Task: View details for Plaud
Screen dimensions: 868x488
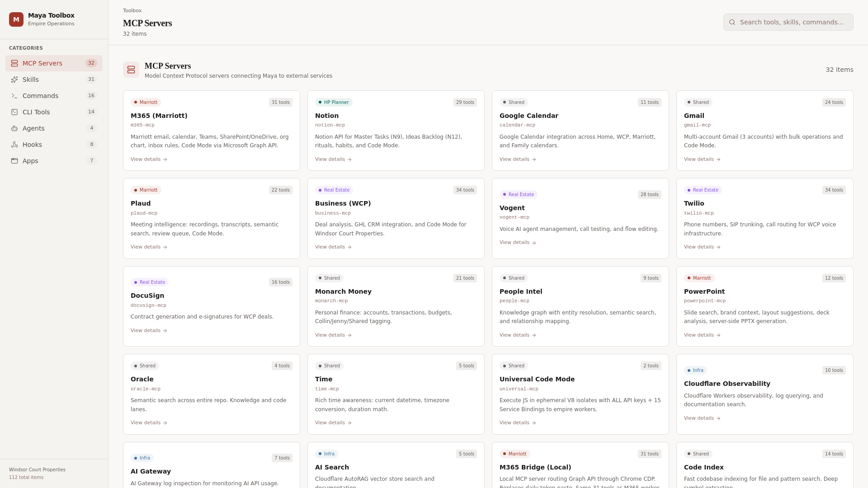Action: click(149, 247)
